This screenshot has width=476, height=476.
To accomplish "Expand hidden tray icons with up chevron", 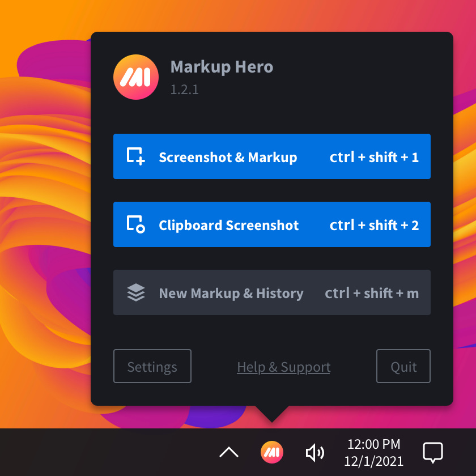I will pyautogui.click(x=229, y=452).
